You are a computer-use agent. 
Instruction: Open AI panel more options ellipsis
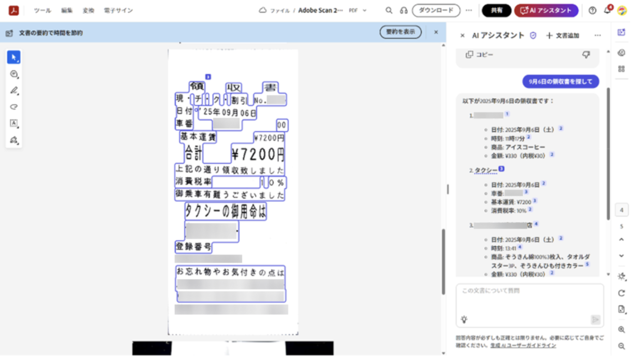pyautogui.click(x=597, y=35)
